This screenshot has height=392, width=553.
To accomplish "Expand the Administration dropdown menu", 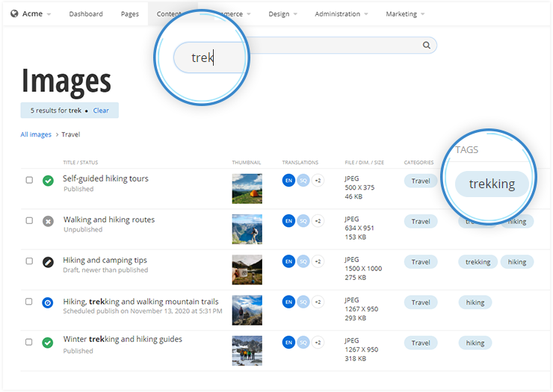I will [342, 14].
